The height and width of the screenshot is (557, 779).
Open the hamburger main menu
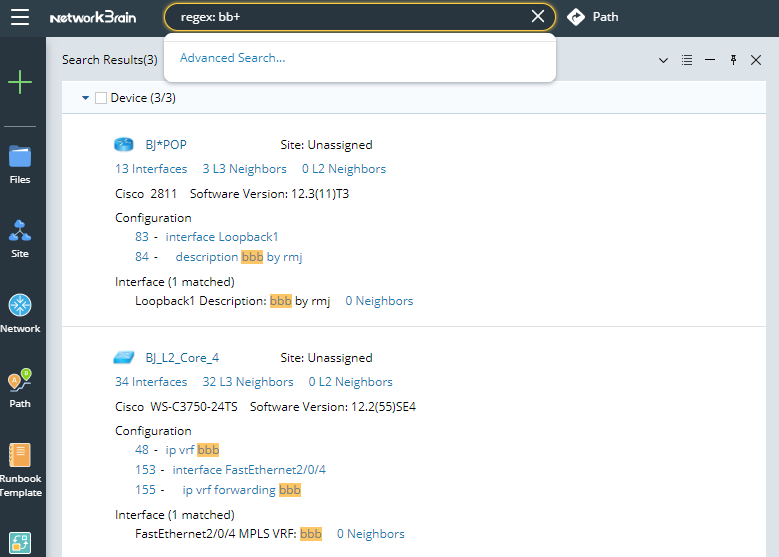point(20,17)
